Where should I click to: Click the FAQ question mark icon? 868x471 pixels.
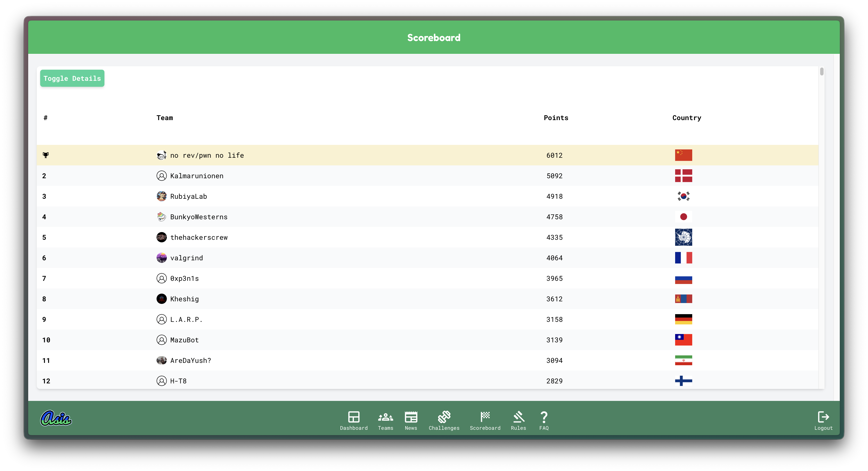click(544, 417)
